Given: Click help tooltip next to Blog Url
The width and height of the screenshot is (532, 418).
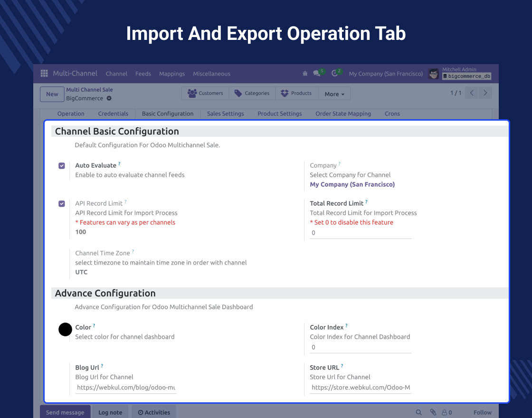Looking at the screenshot, I should (x=102, y=366).
